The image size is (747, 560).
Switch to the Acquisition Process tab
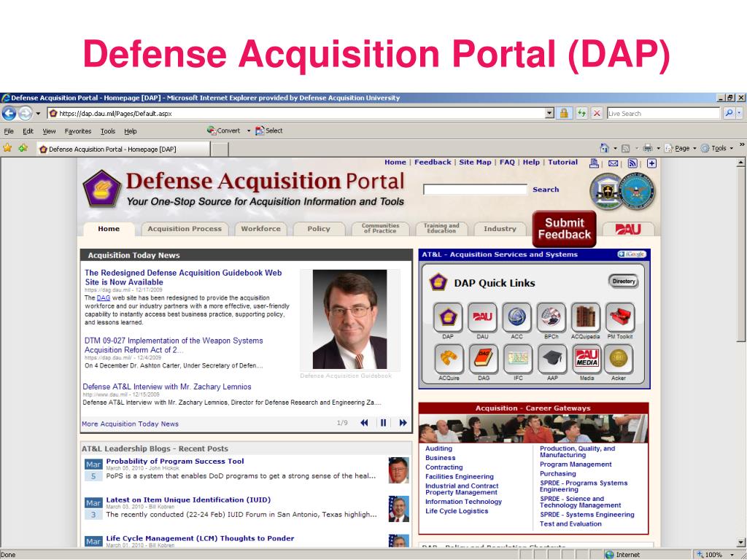point(185,229)
